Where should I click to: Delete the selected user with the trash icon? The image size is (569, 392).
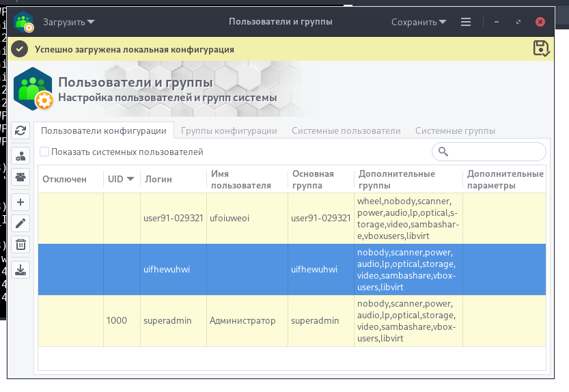(x=21, y=244)
